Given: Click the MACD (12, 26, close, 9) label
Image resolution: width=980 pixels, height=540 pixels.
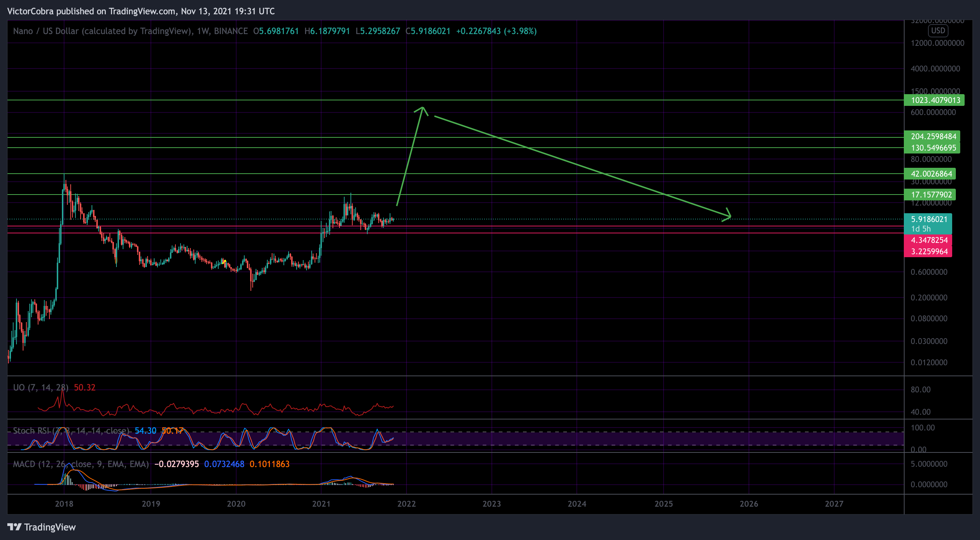Looking at the screenshot, I should pos(81,464).
